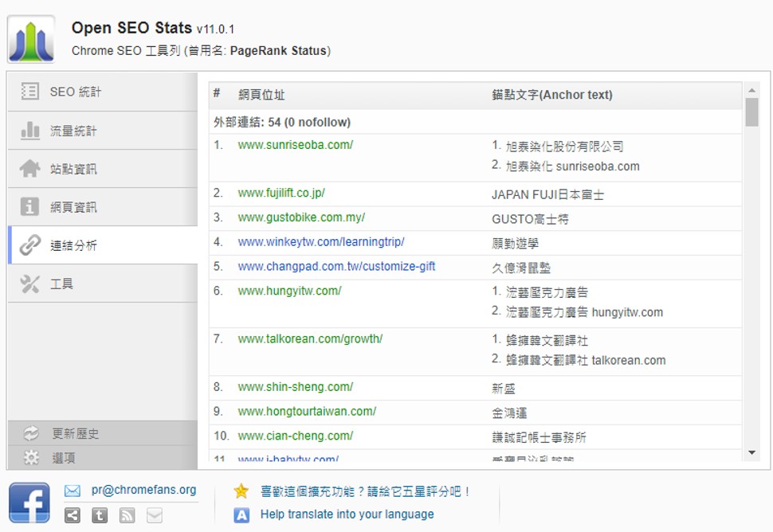Click the SEO 統計 list icon
Viewport: 773px width, 532px height.
[29, 91]
